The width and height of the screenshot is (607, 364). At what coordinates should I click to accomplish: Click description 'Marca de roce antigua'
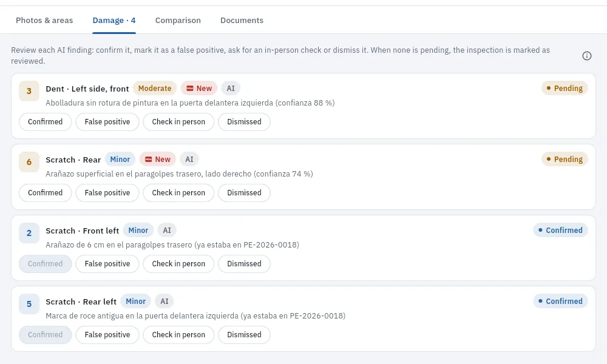point(195,316)
